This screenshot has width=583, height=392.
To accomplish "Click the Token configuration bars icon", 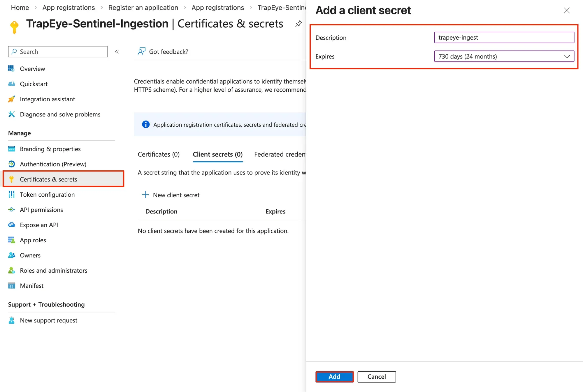I will click(11, 194).
